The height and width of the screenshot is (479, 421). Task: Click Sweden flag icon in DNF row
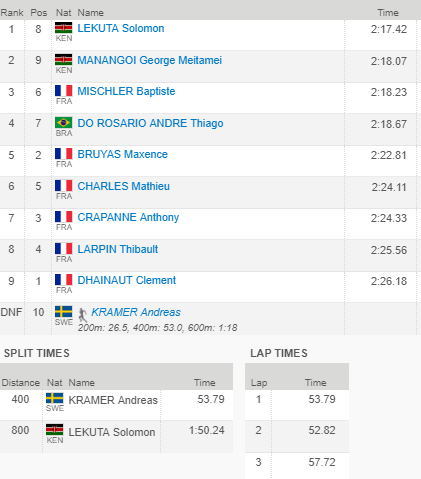tap(64, 312)
